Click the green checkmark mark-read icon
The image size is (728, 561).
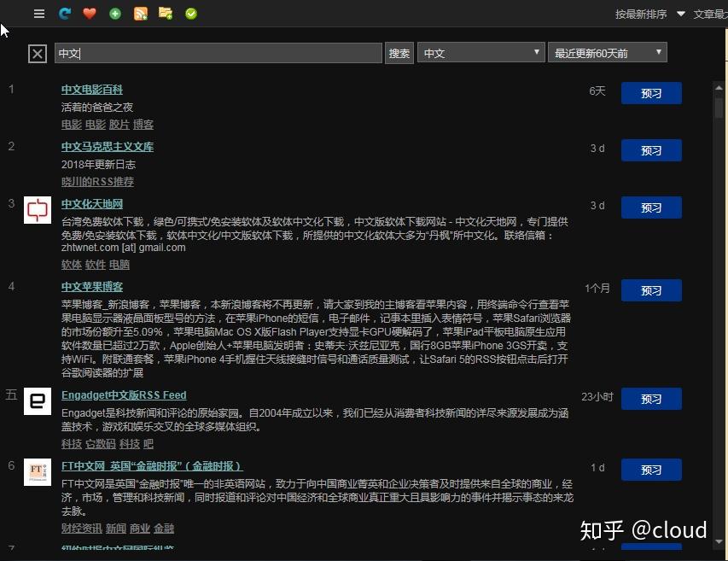pyautogui.click(x=190, y=13)
